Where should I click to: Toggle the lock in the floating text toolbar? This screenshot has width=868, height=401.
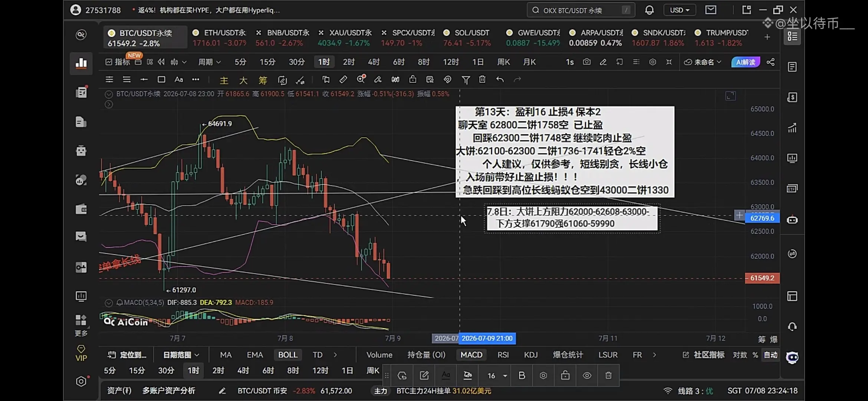coord(565,375)
